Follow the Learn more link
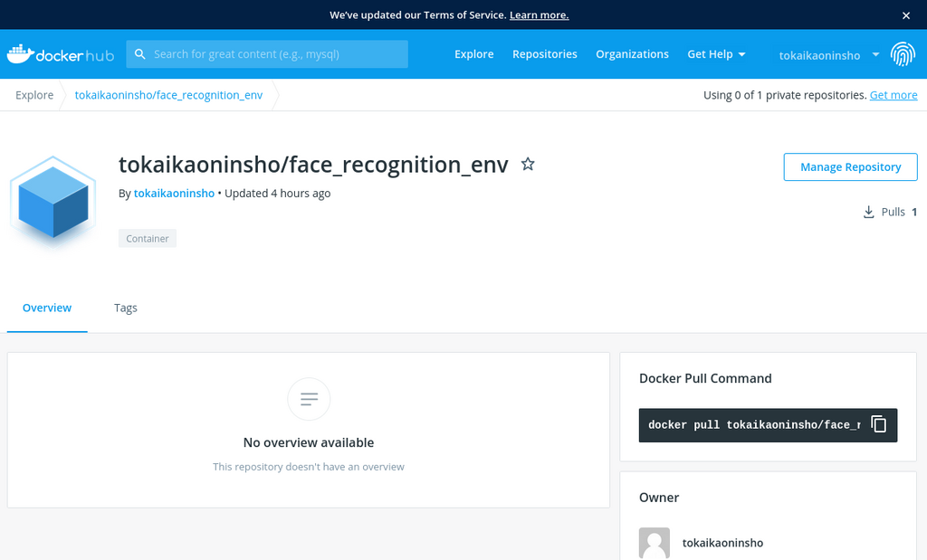Viewport: 927px width, 560px height. click(x=540, y=15)
